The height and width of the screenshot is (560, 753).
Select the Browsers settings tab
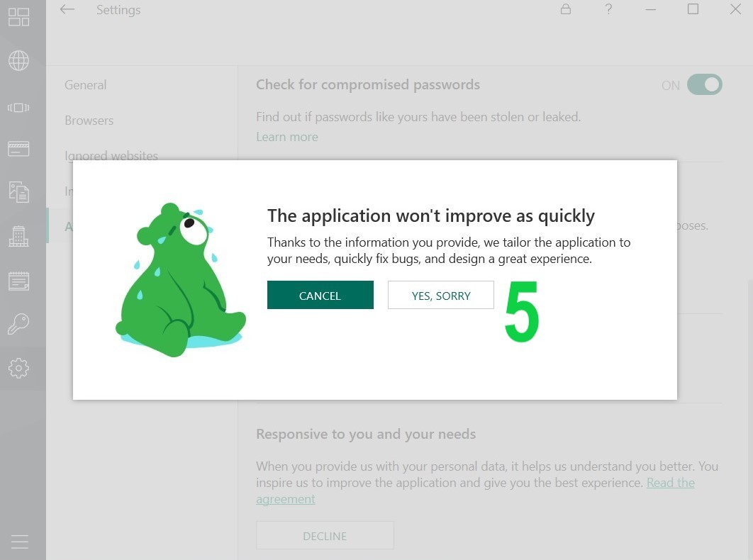(x=89, y=121)
